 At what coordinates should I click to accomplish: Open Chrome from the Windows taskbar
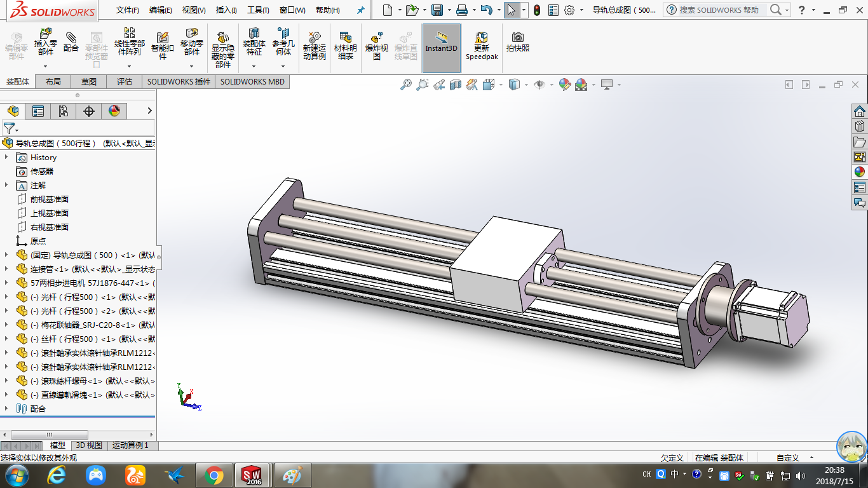pyautogui.click(x=214, y=475)
